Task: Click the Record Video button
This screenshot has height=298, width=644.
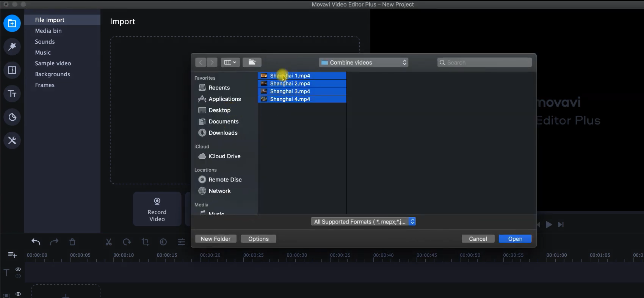Action: tap(157, 209)
